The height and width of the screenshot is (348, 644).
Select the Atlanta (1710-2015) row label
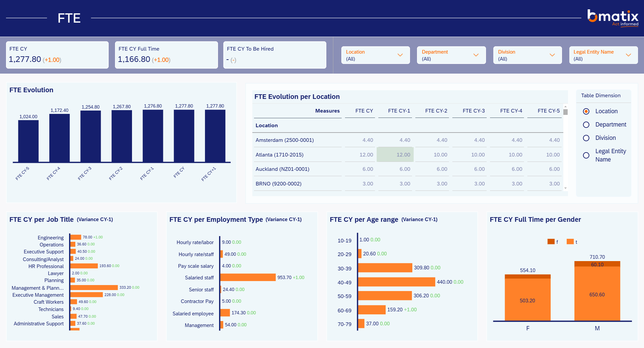pyautogui.click(x=279, y=155)
